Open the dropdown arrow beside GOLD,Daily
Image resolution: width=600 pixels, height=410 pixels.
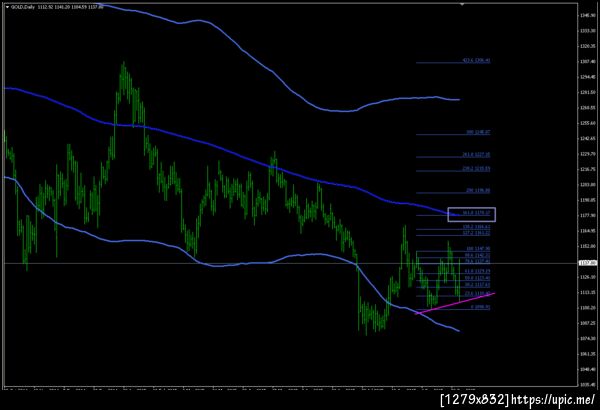7,7
